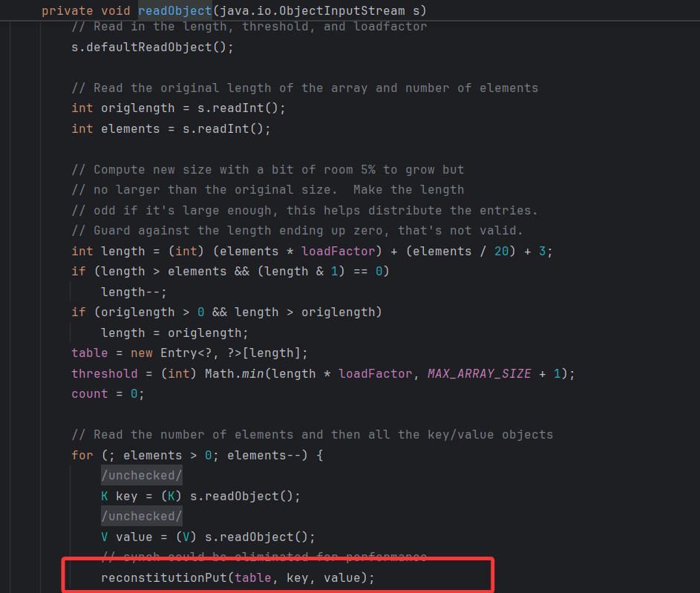Click the 'Guard against the length' comment
The height and width of the screenshot is (593, 700).
[297, 231]
